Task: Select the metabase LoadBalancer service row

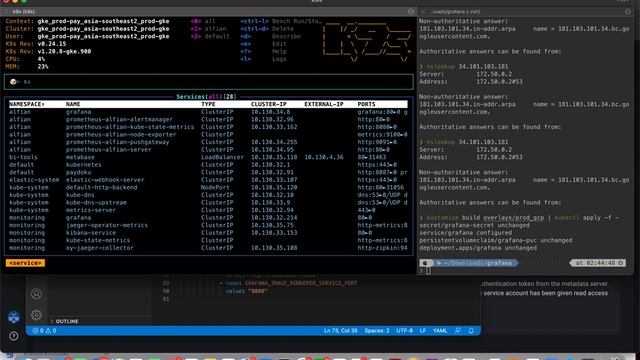Action: coord(208,157)
